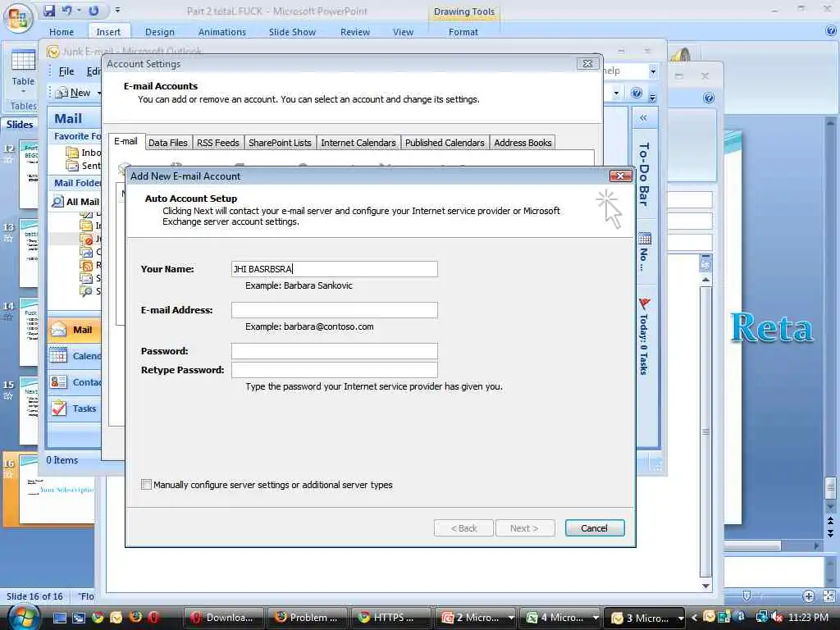Click the Back button in wizard

tap(463, 528)
